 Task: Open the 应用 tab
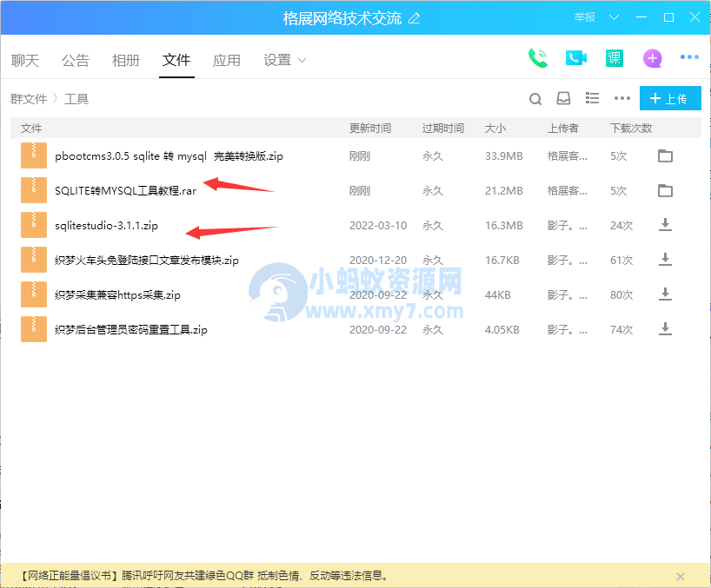point(226,60)
